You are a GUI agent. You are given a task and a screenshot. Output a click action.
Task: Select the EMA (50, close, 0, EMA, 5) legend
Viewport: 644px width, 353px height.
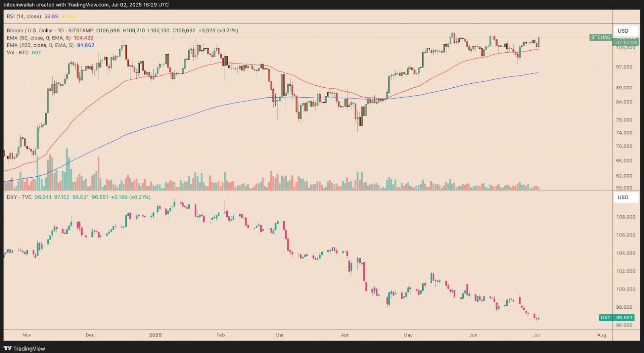[x=39, y=38]
